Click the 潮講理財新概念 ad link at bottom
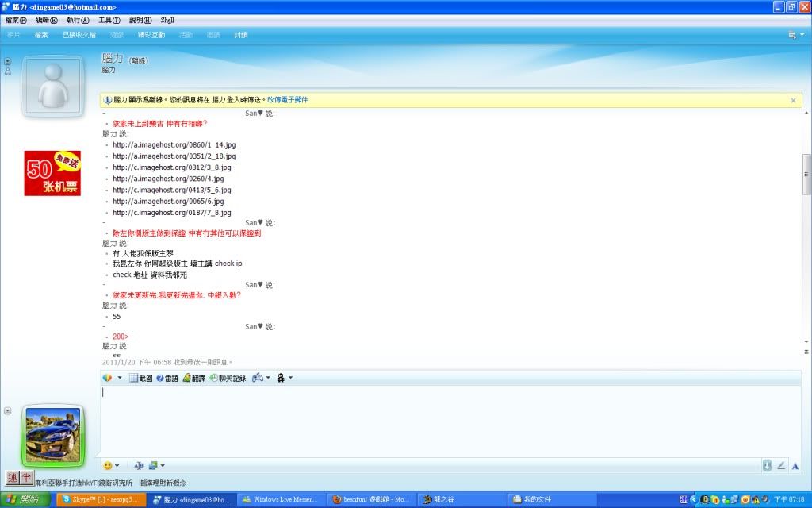The height and width of the screenshot is (508, 812). 163,483
